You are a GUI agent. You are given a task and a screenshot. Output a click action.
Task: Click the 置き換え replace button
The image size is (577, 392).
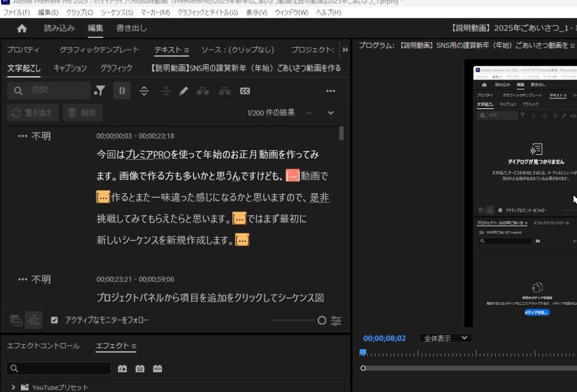(x=33, y=113)
